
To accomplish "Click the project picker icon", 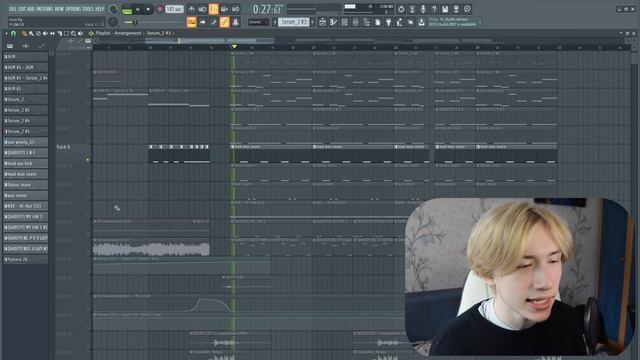I will [x=378, y=22].
